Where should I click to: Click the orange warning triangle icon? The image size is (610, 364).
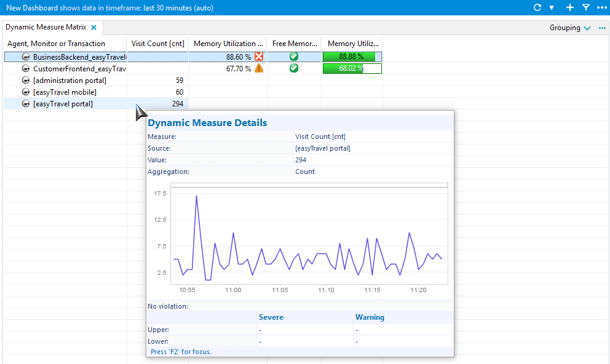click(x=259, y=68)
